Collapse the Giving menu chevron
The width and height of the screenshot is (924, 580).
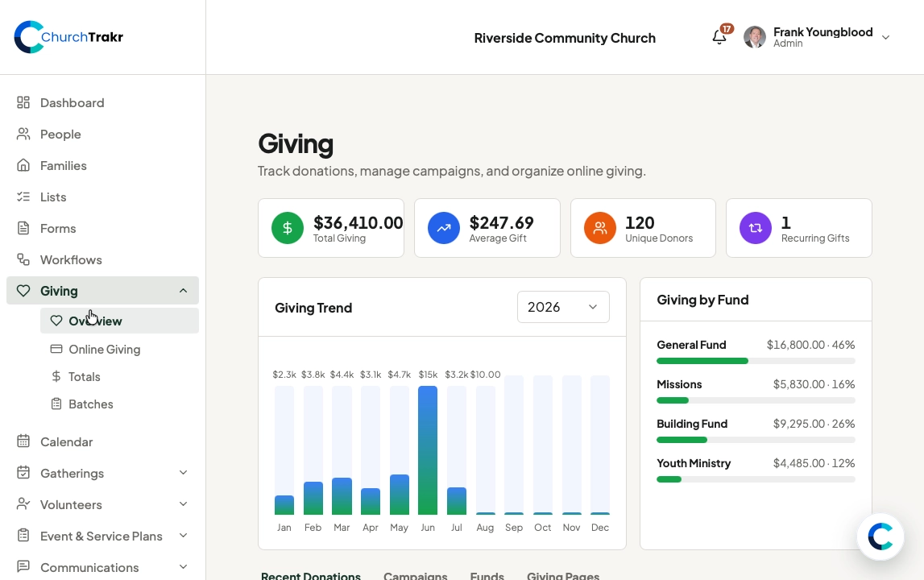(x=183, y=291)
